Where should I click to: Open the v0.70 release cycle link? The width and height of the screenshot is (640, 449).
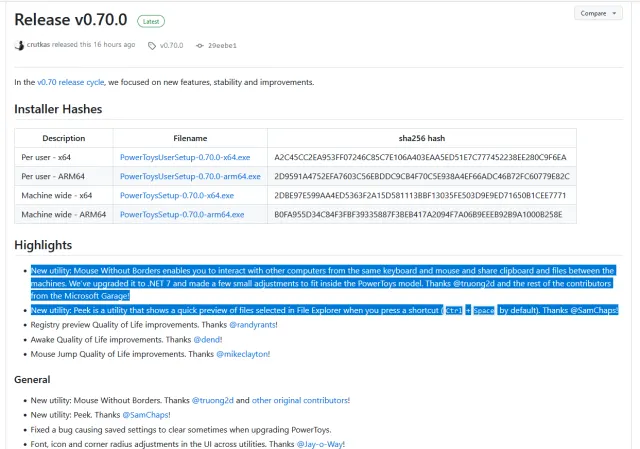[71, 82]
